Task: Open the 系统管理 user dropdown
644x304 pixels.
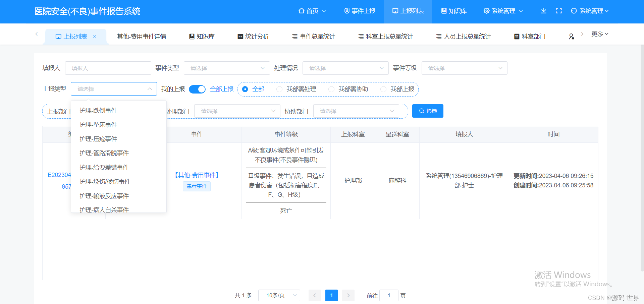Action: 594,11
